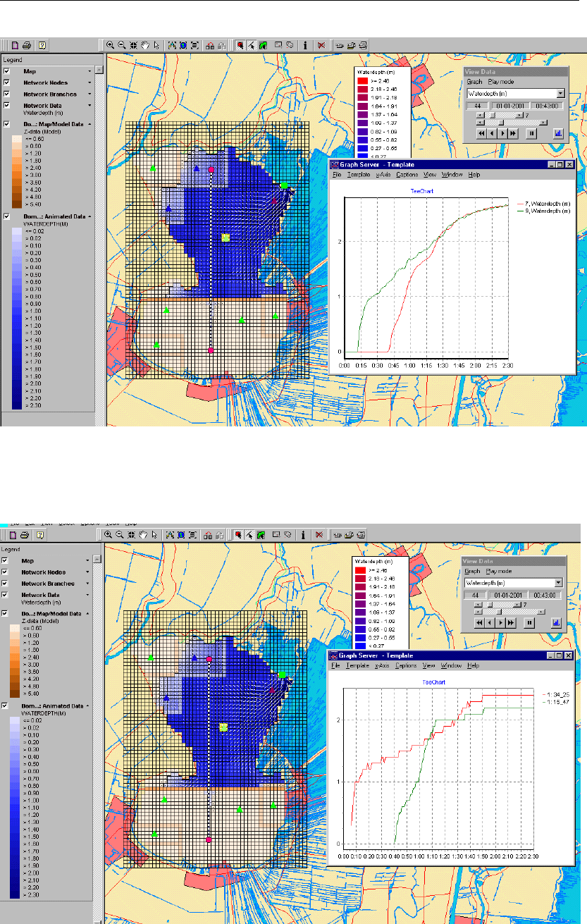This screenshot has width=587, height=924.
Task: Select Zoom Out magnifier in upper screenshot toolbar
Action: coord(121,44)
